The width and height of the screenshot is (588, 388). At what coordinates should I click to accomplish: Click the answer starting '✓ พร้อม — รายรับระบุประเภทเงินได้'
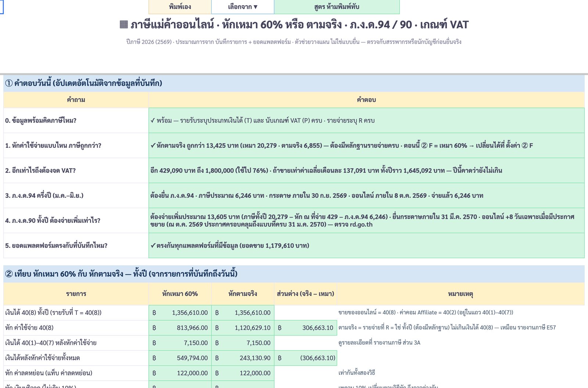coord(366,120)
